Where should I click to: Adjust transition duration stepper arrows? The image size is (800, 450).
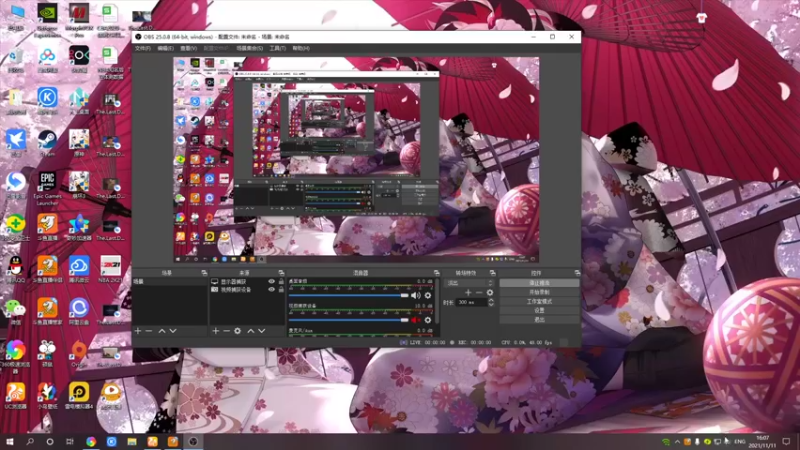491,303
